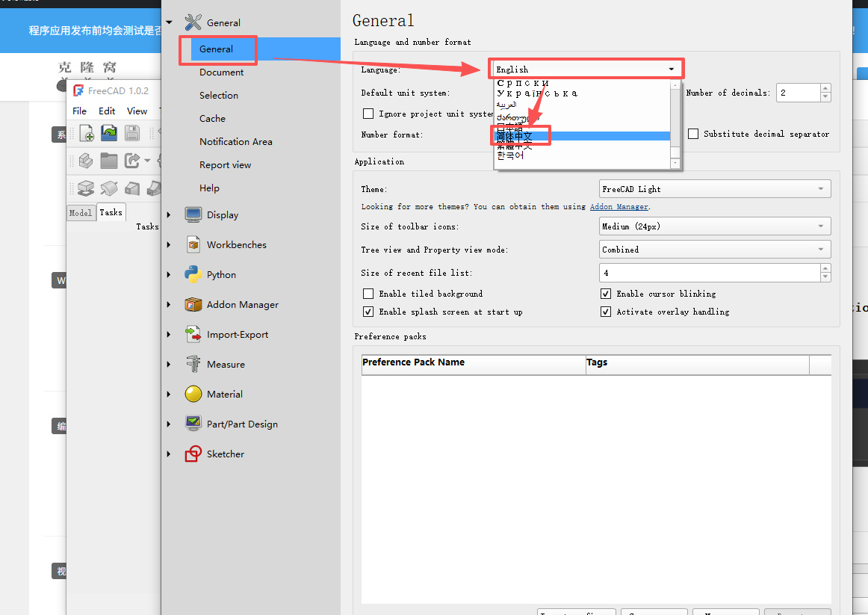The image size is (868, 615).
Task: Open the Addon Manager icon
Action: (193, 304)
